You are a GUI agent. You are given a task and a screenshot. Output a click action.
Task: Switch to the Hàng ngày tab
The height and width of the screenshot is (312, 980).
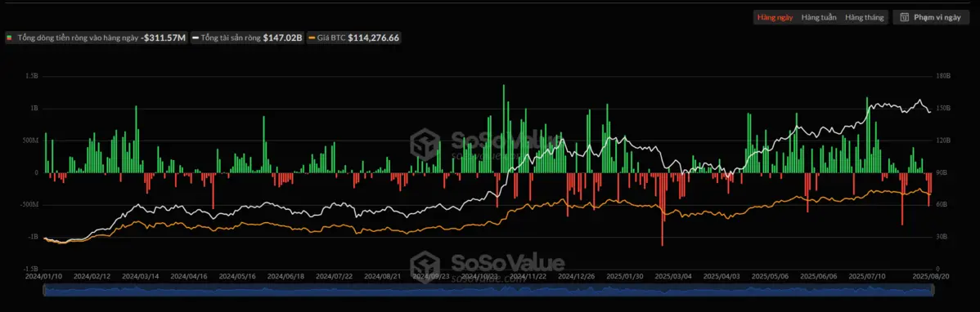(775, 17)
